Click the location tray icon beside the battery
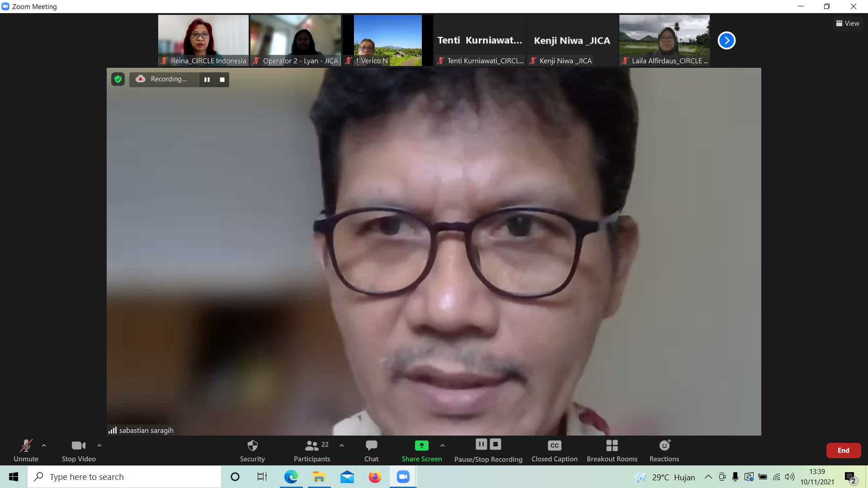This screenshot has height=488, width=868. [749, 477]
